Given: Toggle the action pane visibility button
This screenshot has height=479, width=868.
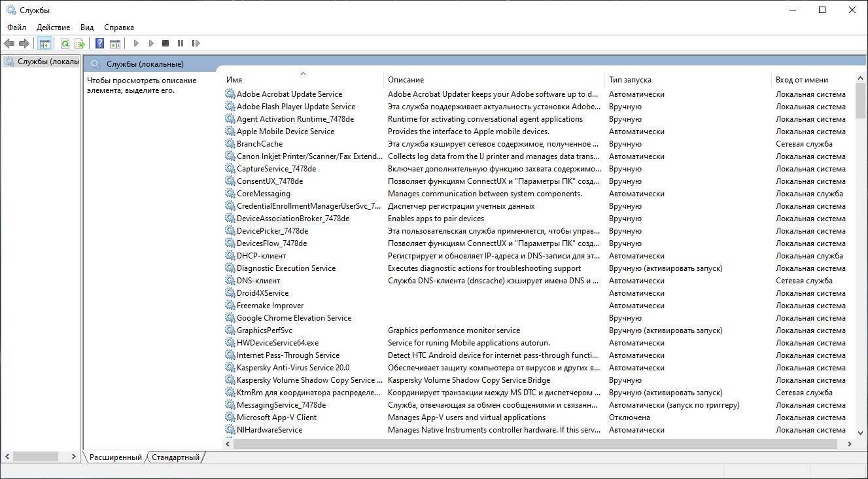Looking at the screenshot, I should coord(115,43).
